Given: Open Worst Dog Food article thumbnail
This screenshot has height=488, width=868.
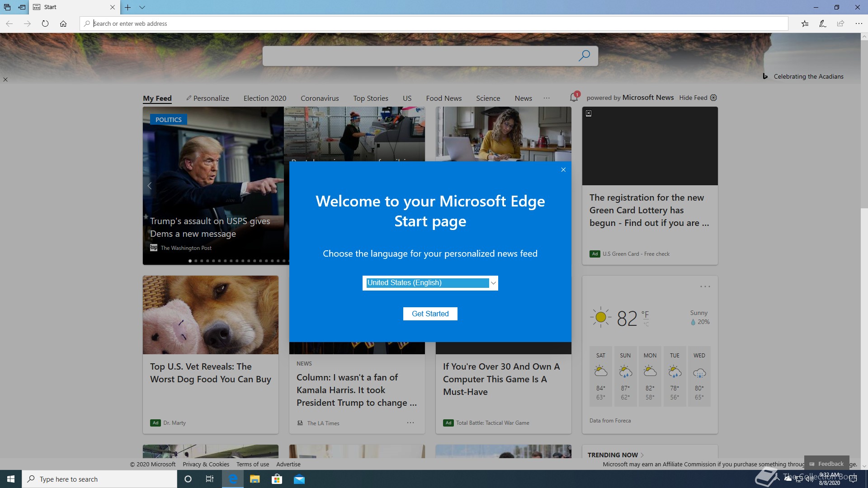Looking at the screenshot, I should [x=211, y=315].
